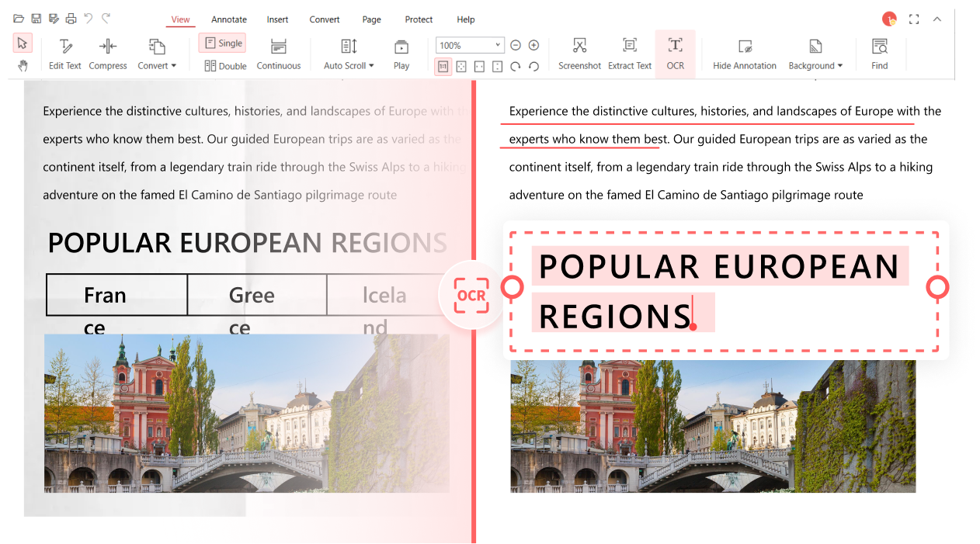Image resolution: width=980 pixels, height=544 pixels.
Task: Click highlighted text 'POPULAR EUROPEAN'
Action: point(720,266)
